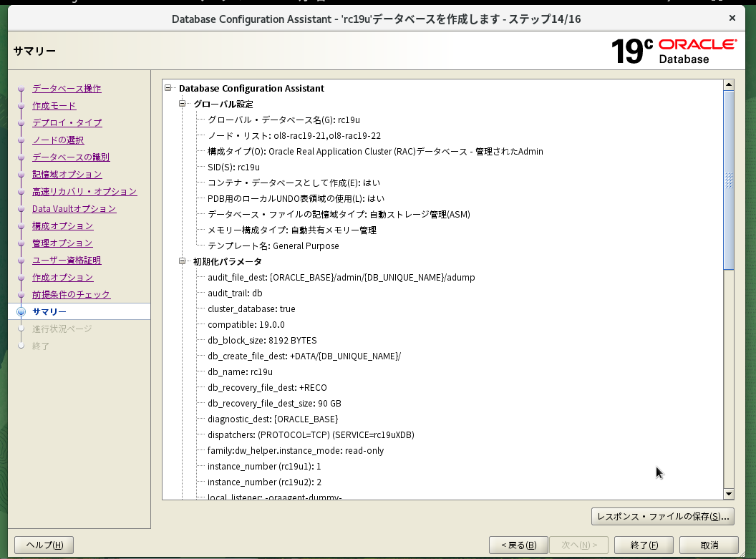Screen dimensions: 756x559
Task: Click the summary scrollbar down arrow
Action: (x=729, y=494)
